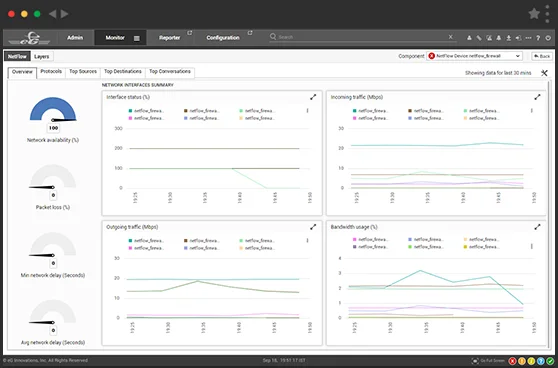Click the orange major alarm status icon

click(x=522, y=361)
